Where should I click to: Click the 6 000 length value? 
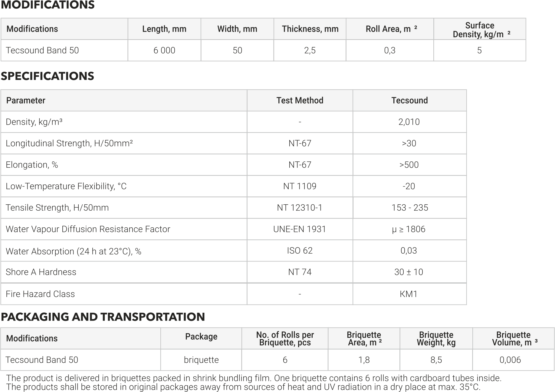pos(164,50)
